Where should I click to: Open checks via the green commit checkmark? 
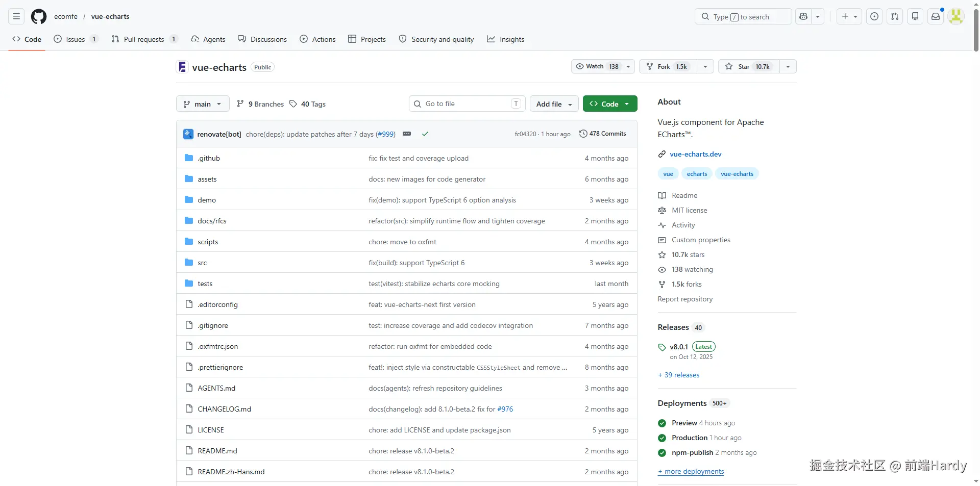tap(425, 134)
